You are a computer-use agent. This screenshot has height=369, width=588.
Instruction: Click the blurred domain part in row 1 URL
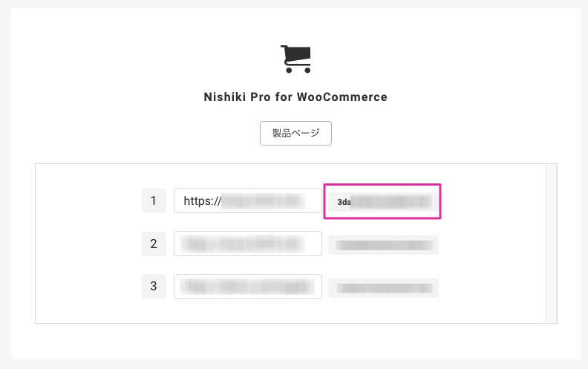pyautogui.click(x=264, y=201)
